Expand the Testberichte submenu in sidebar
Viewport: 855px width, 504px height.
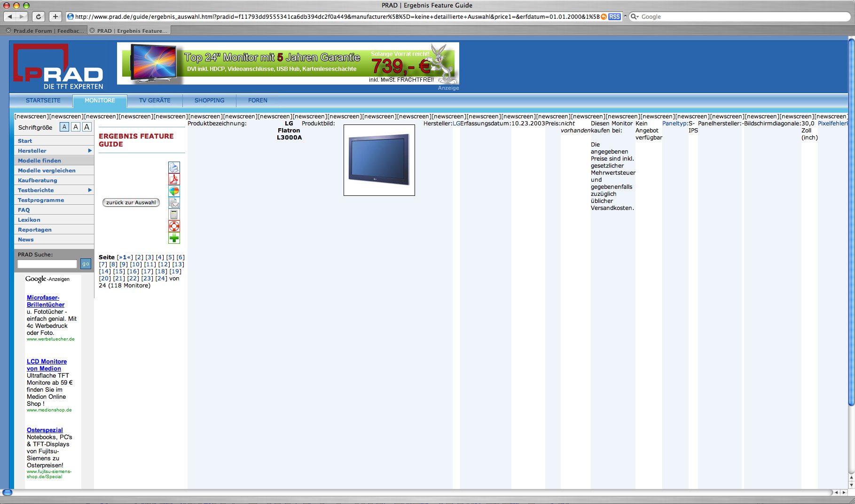[x=89, y=190]
